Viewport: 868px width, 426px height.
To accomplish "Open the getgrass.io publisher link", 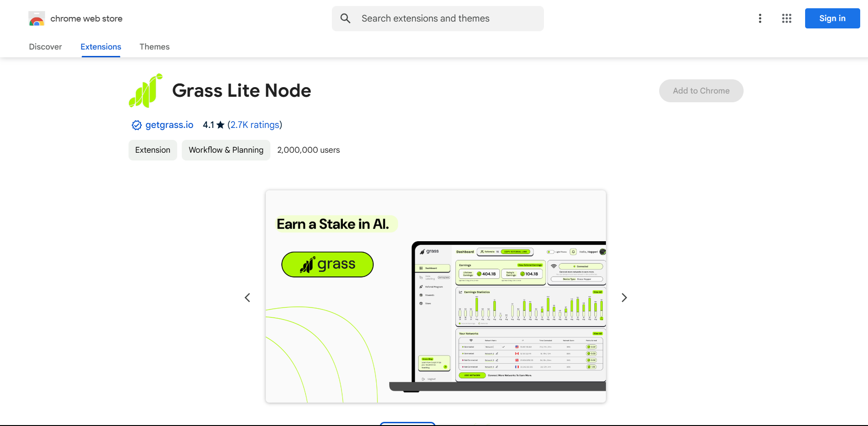I will tap(169, 125).
